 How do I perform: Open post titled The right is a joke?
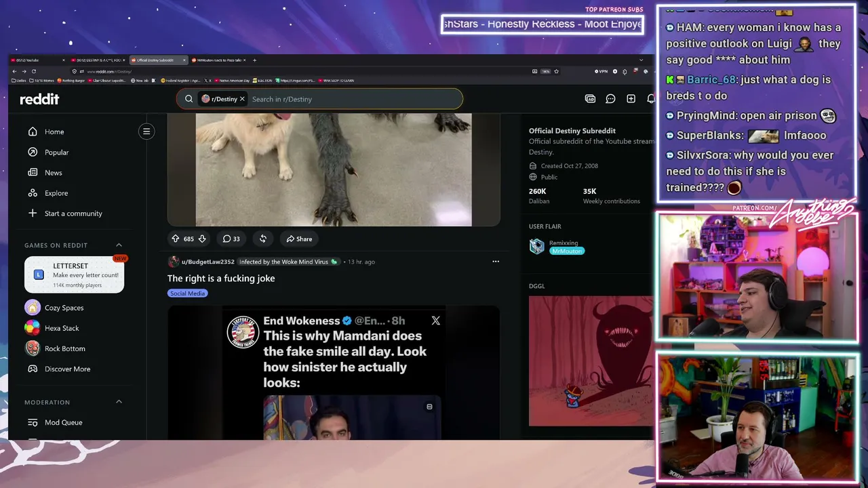pyautogui.click(x=221, y=279)
